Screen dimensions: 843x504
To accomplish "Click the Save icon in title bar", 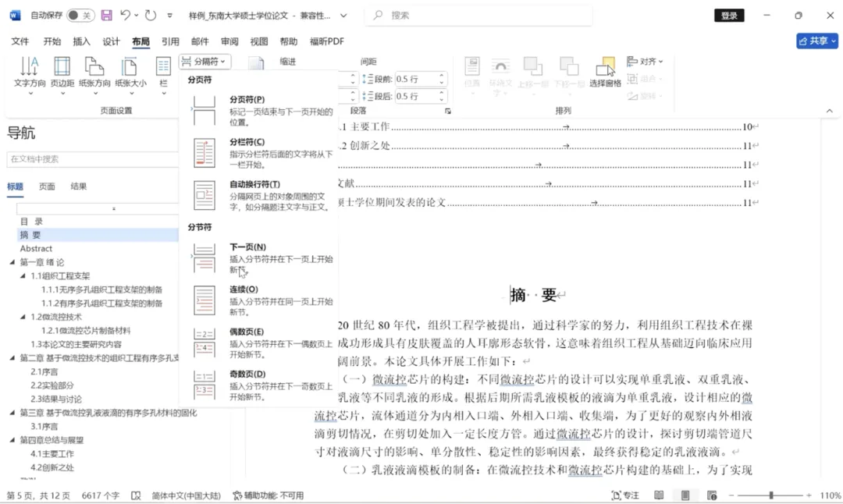I will [106, 15].
